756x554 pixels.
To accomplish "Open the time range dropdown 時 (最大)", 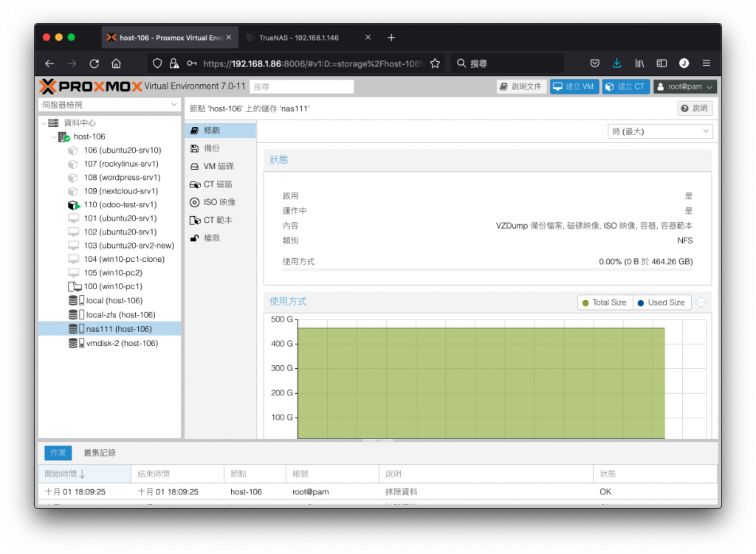I will tap(659, 131).
